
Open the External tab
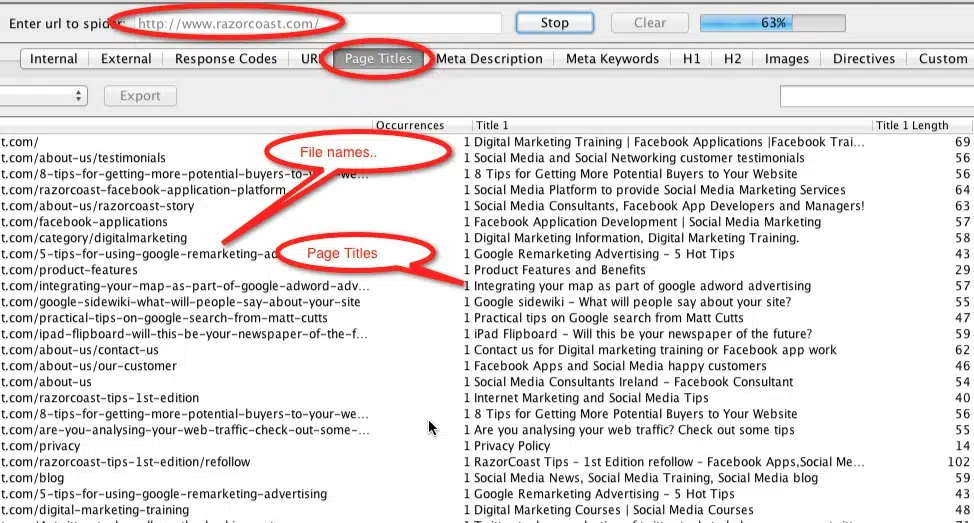pos(126,59)
